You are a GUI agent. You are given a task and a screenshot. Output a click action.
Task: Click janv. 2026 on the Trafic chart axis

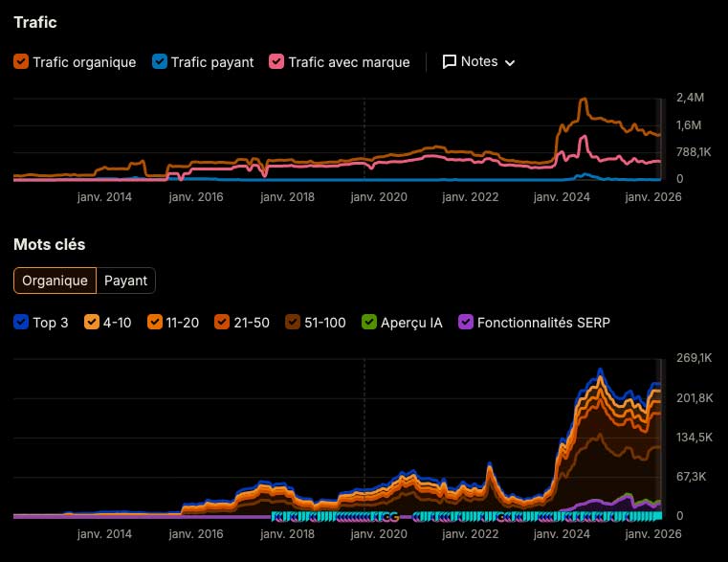coord(653,197)
